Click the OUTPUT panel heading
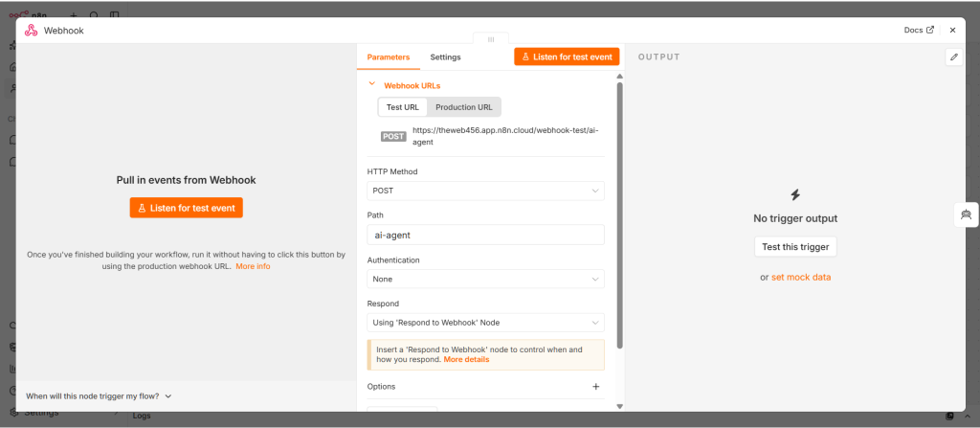Image resolution: width=980 pixels, height=428 pixels. click(658, 56)
